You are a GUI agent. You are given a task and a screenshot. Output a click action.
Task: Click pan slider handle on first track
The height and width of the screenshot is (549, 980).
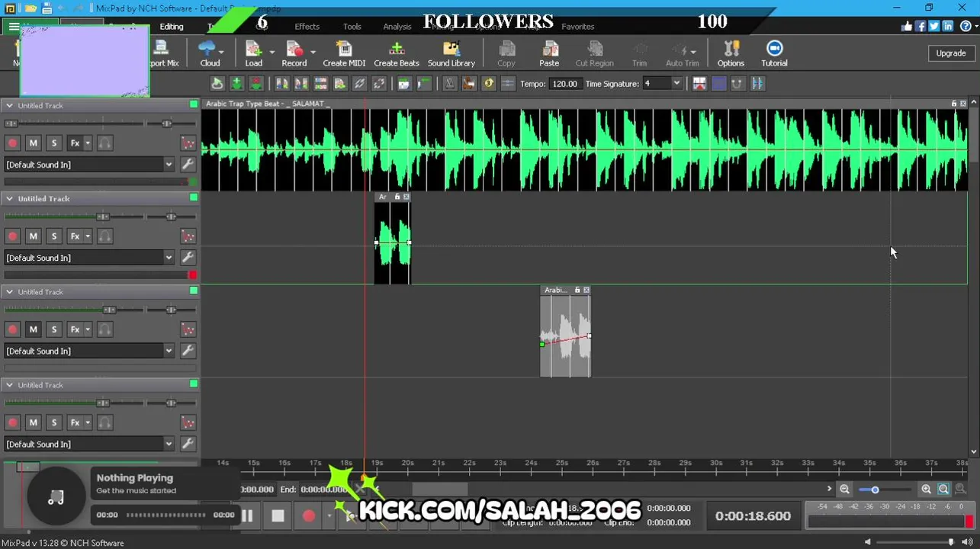pos(167,124)
